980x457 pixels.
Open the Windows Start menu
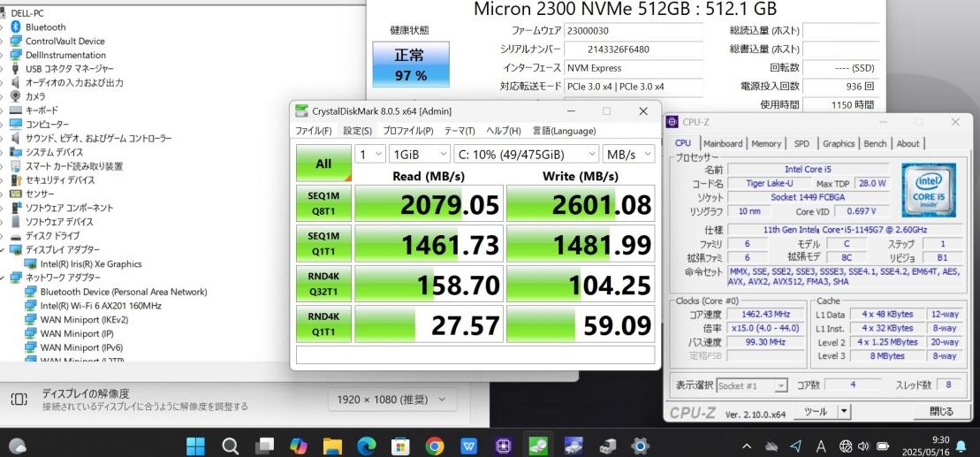pyautogui.click(x=195, y=446)
